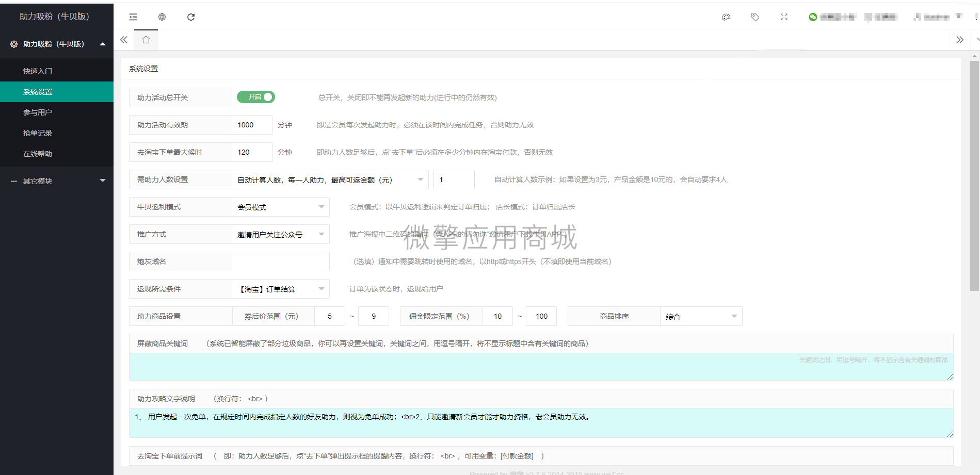Open the theme palette icon

click(726, 17)
